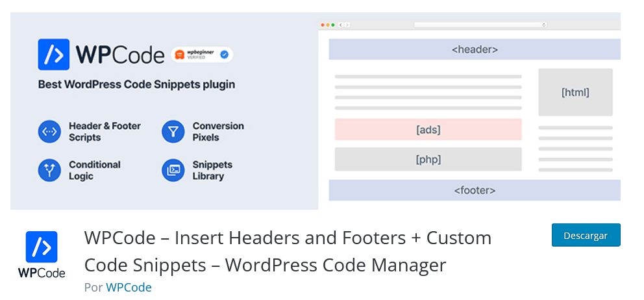Click the <header> block in the mockup

click(x=474, y=49)
